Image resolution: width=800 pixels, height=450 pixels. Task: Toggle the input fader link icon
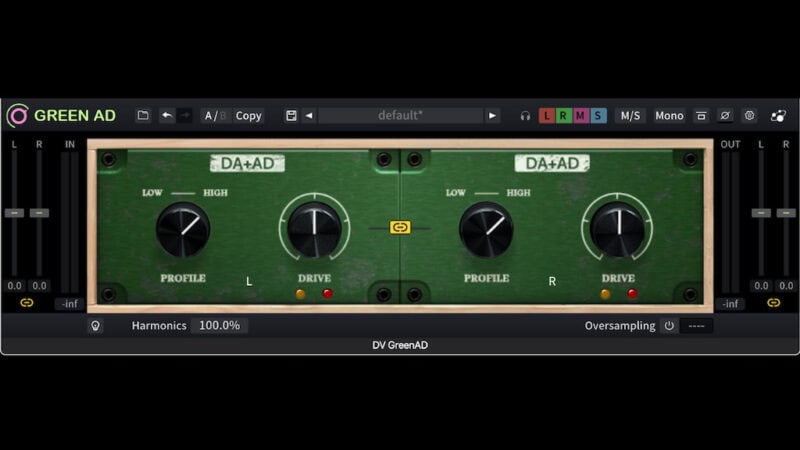(27, 303)
